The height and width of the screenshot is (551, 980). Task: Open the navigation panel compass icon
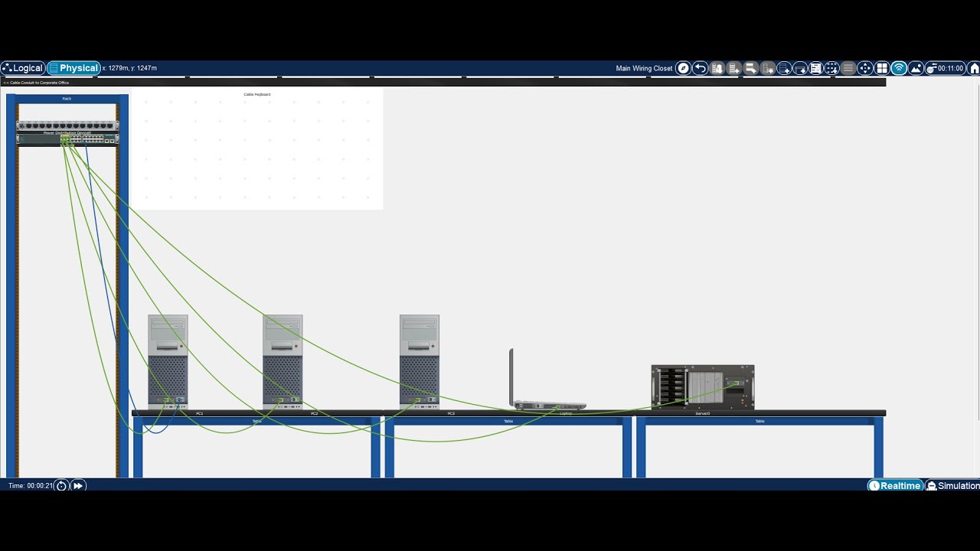tap(683, 68)
